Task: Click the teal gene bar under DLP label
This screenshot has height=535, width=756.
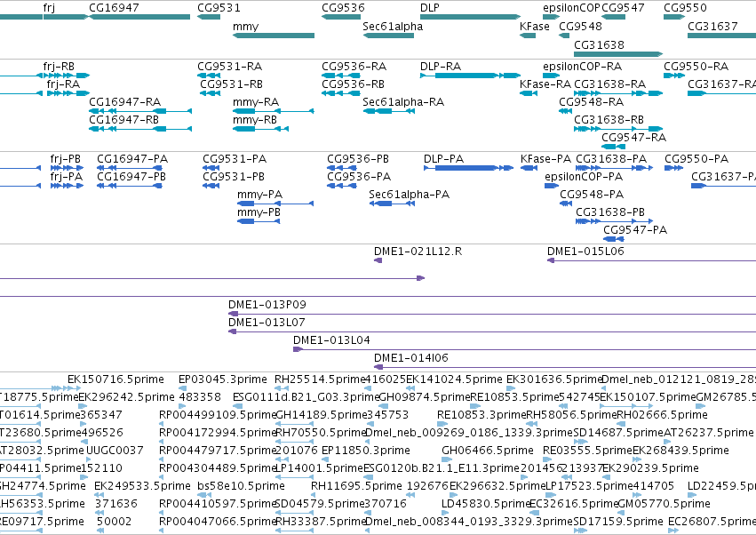Action: (x=471, y=17)
